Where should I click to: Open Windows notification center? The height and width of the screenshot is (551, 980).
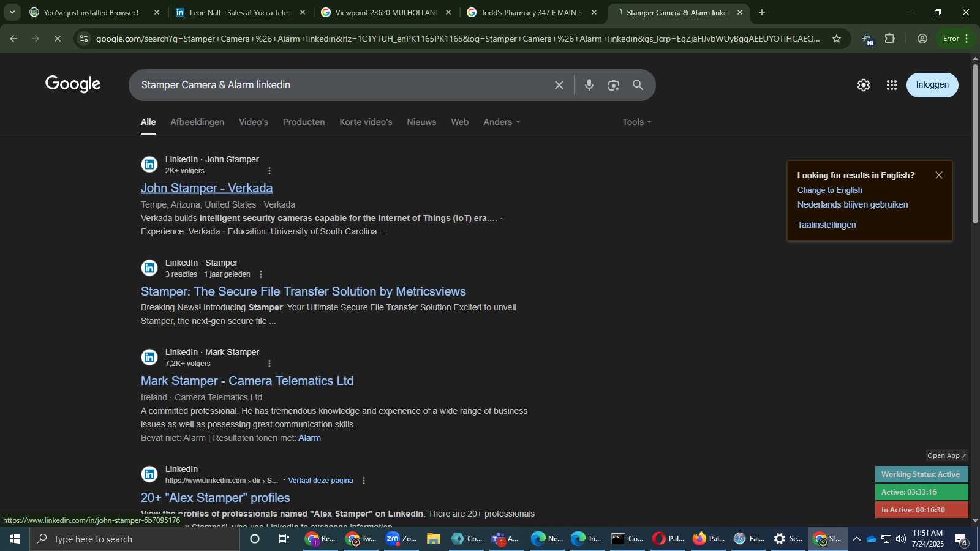point(961,539)
